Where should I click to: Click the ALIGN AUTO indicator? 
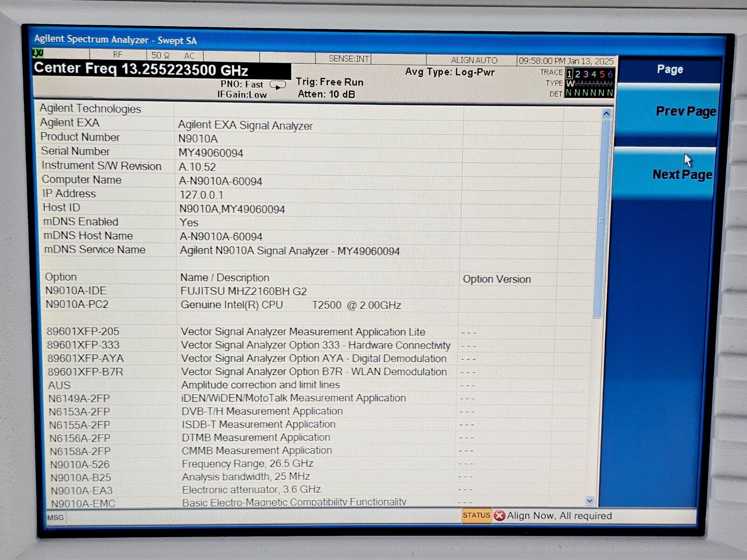click(x=474, y=60)
